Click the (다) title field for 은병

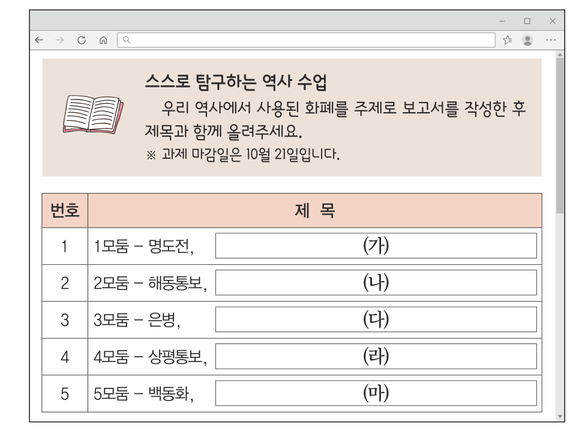click(376, 319)
